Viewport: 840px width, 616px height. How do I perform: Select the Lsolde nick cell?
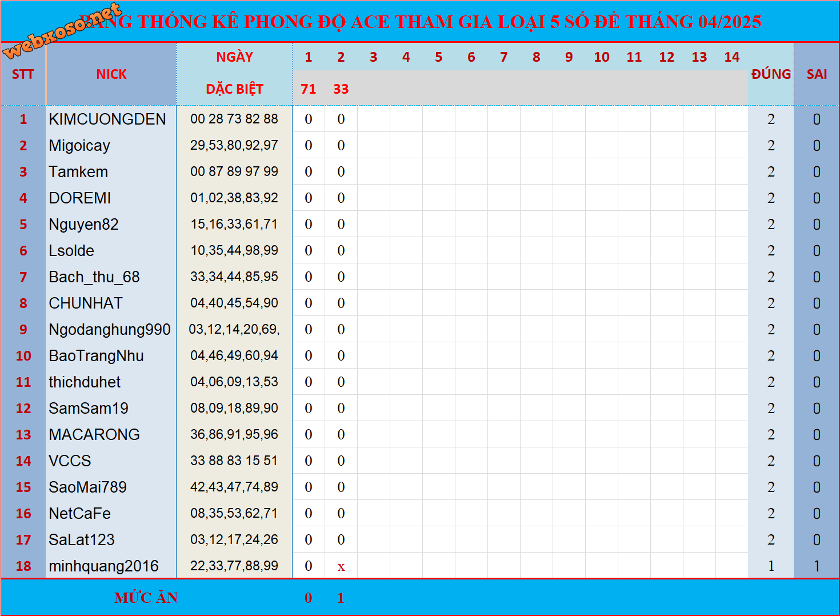111,250
